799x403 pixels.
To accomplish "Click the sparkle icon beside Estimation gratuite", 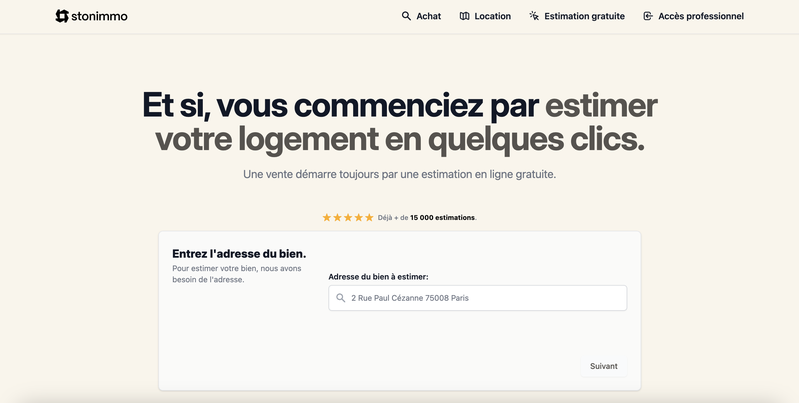I will pyautogui.click(x=534, y=16).
